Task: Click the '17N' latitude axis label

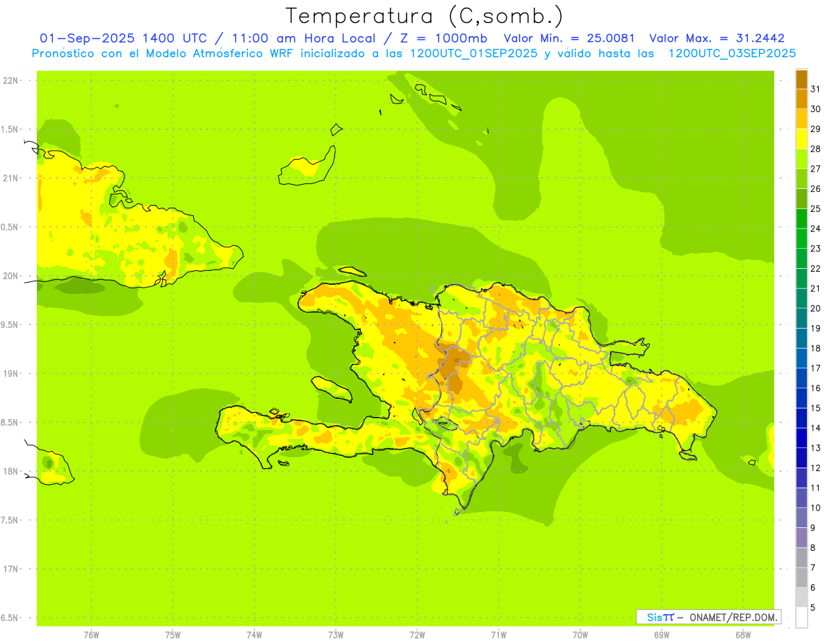Action: click(x=10, y=569)
